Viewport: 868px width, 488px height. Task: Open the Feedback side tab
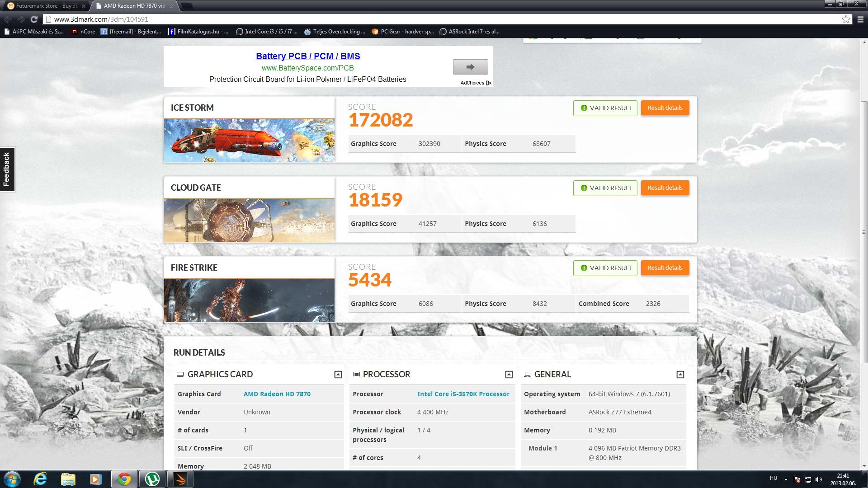(x=7, y=169)
